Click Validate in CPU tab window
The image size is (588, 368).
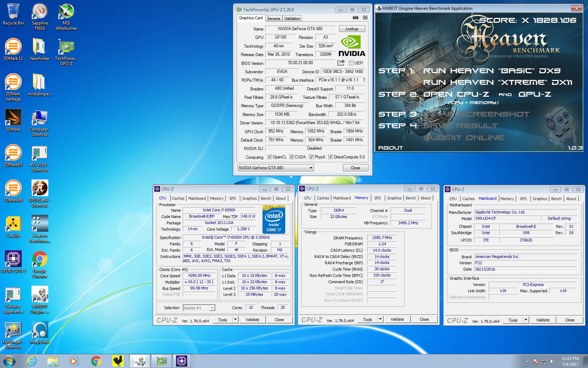(x=252, y=320)
